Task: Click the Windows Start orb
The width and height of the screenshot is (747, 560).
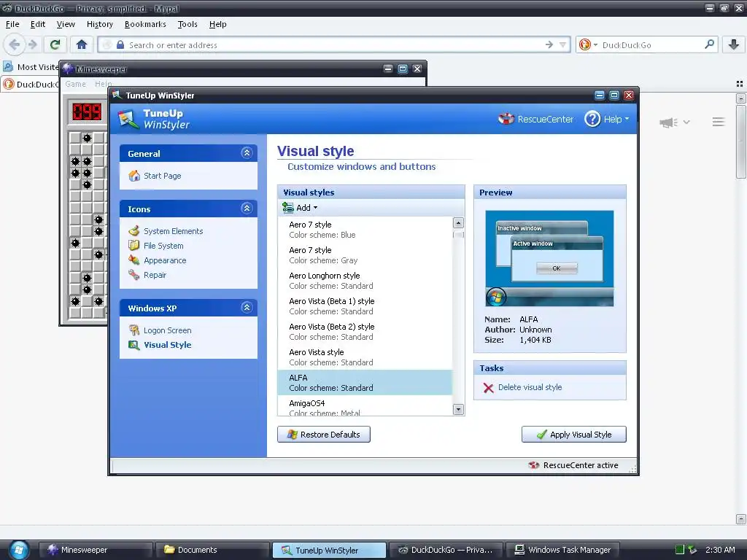Action: click(19, 550)
